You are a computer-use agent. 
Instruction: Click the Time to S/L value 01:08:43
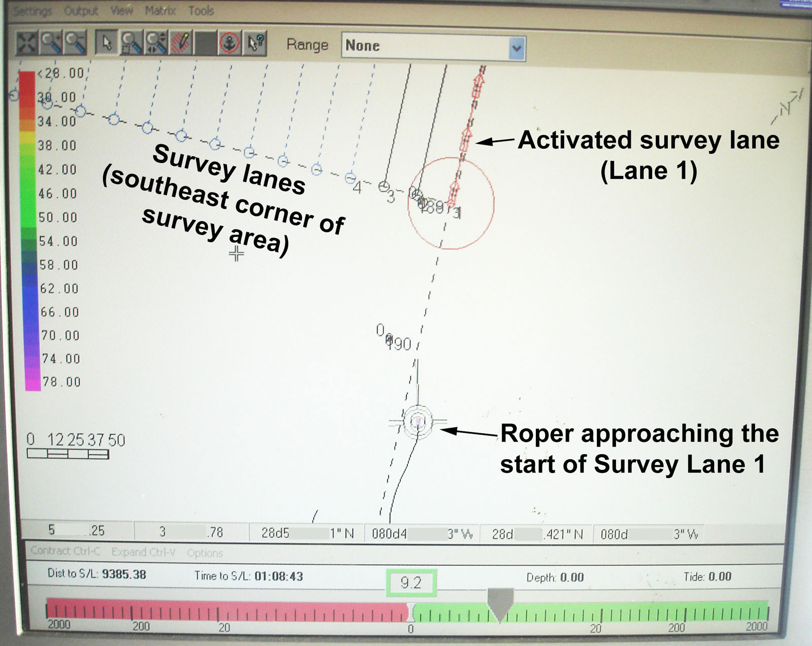[x=279, y=576]
